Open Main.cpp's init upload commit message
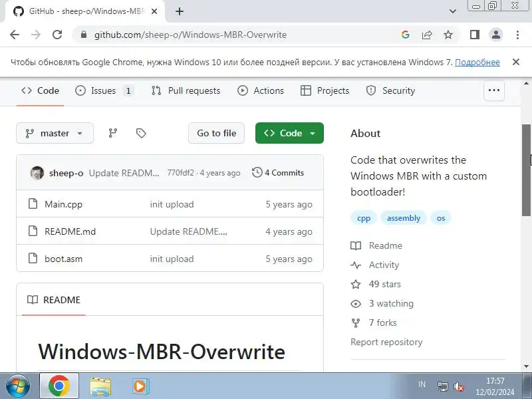Viewport: 532px width, 399px height. [x=172, y=204]
